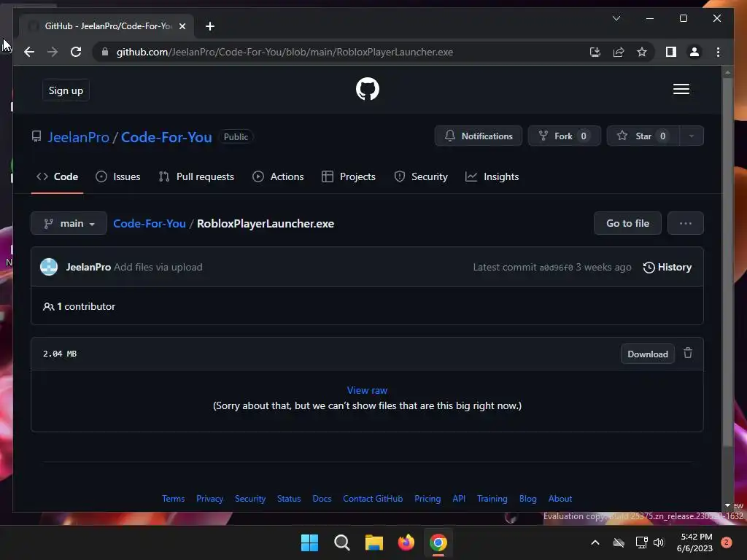Open the JeelanPro owner link
The height and width of the screenshot is (560, 747).
[79, 137]
